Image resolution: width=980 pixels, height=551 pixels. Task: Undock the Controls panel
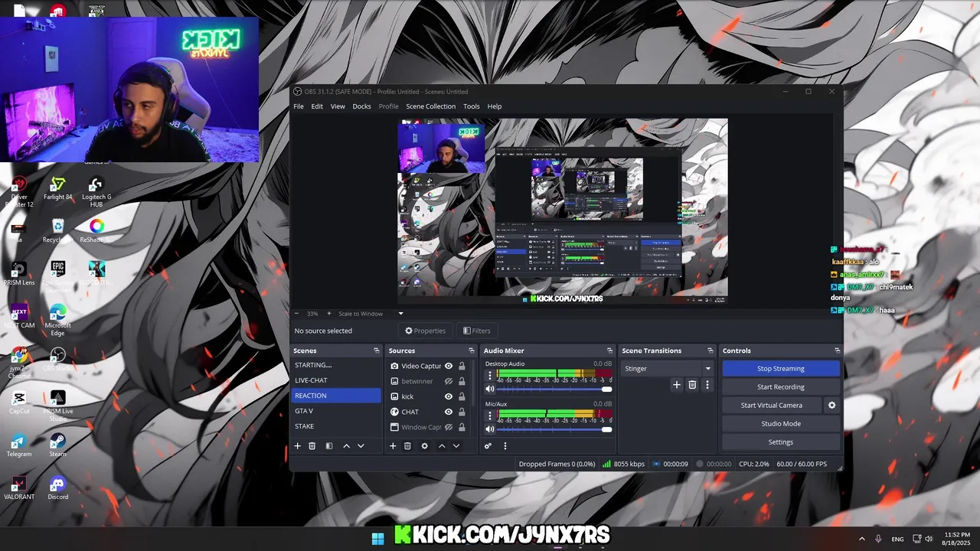[x=837, y=350]
